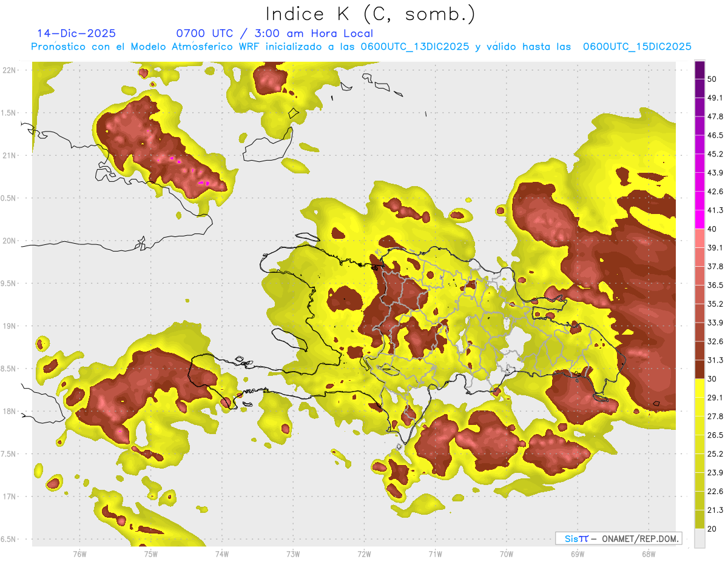This screenshot has height=562, width=728.
Task: Click the 17N latitude label
Action: pos(10,497)
